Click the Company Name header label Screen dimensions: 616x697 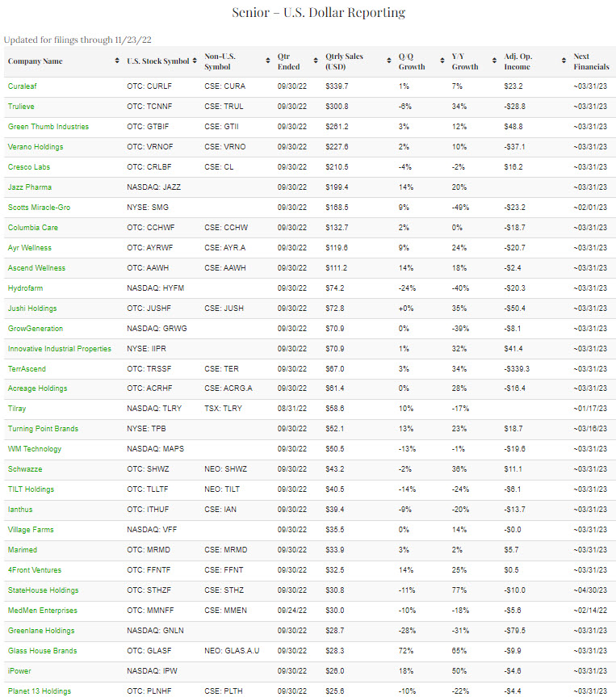[36, 61]
